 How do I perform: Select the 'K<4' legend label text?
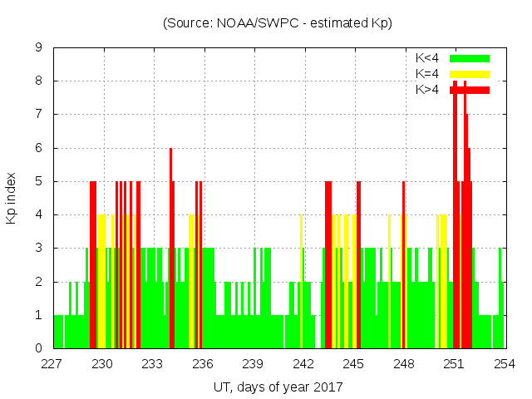[427, 58]
